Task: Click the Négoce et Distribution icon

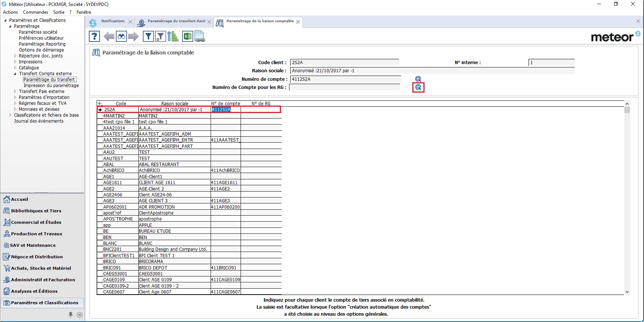Action: [6, 257]
